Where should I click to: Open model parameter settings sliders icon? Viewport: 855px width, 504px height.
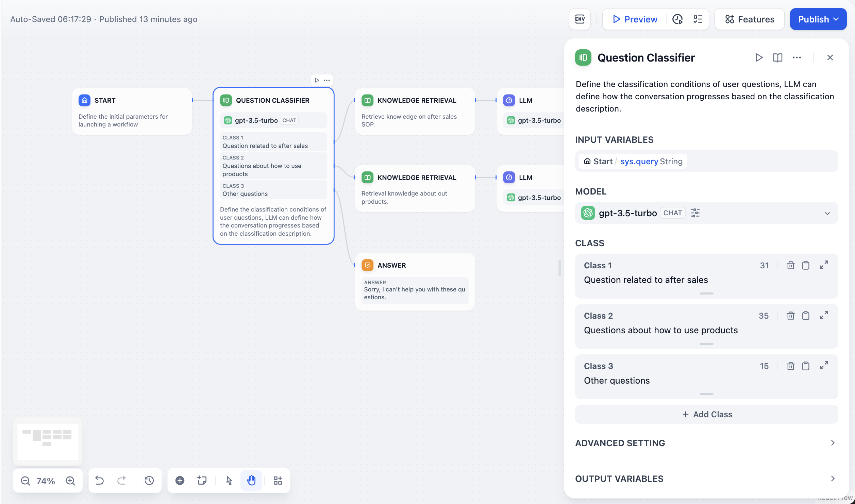point(695,213)
